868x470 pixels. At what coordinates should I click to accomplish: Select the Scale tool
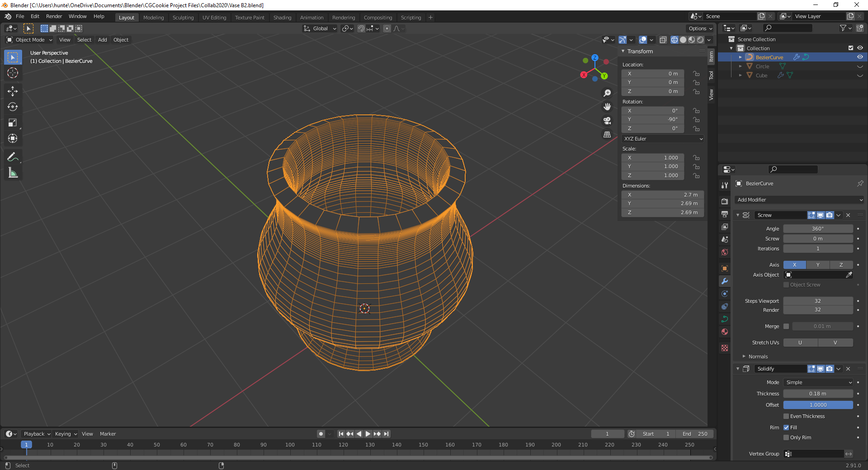click(13, 123)
